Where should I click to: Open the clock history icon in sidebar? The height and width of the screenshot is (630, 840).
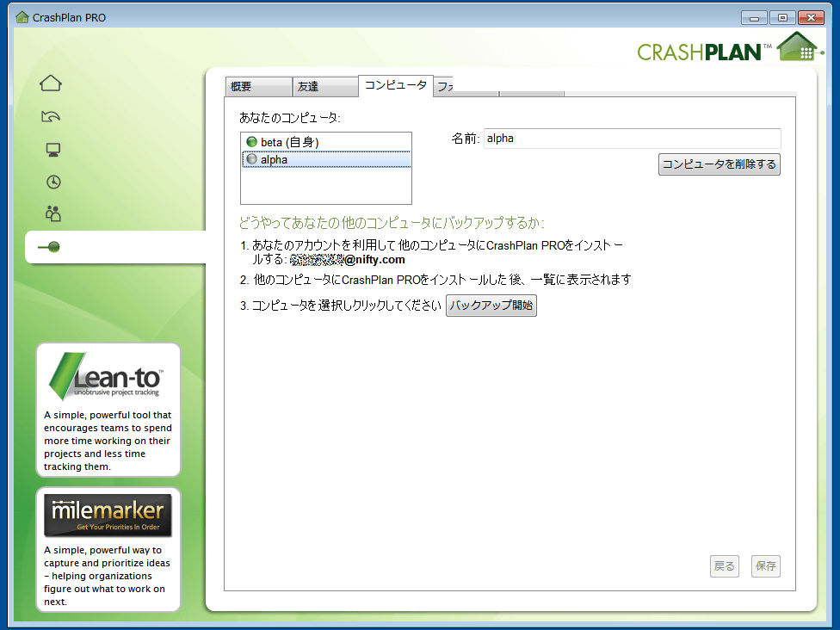53,182
